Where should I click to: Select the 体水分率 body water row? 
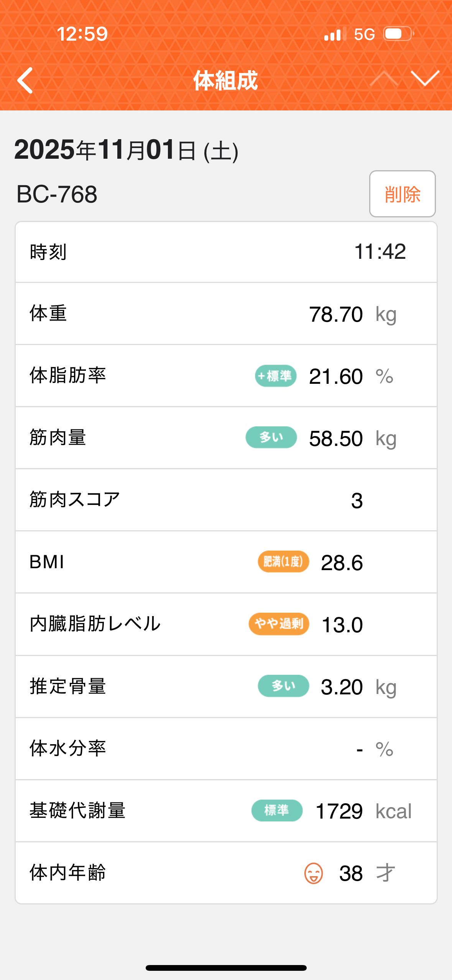226,748
